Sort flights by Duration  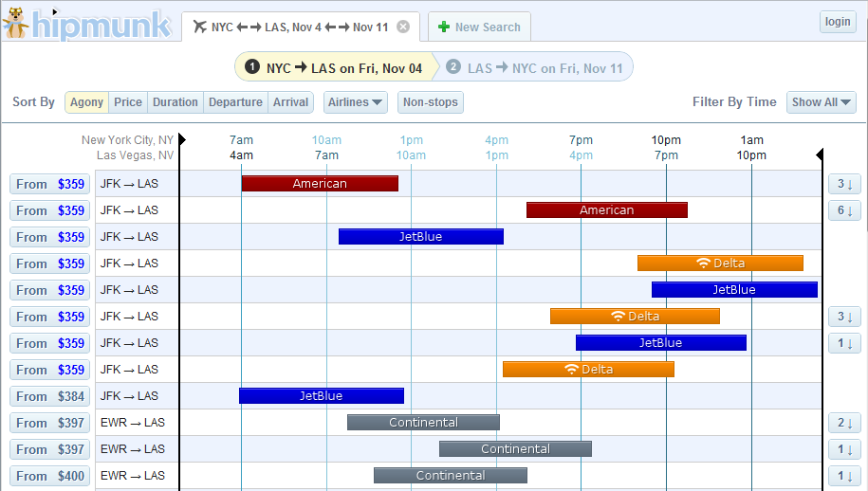pos(175,102)
